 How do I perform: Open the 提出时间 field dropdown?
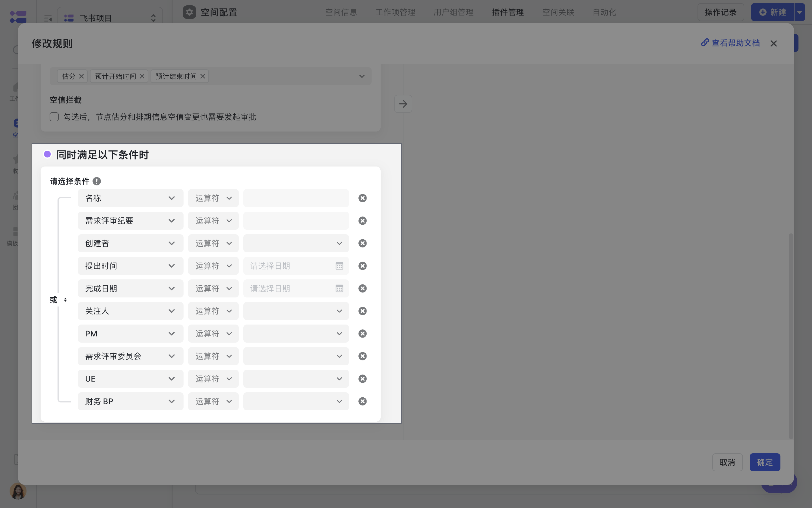pos(131,266)
